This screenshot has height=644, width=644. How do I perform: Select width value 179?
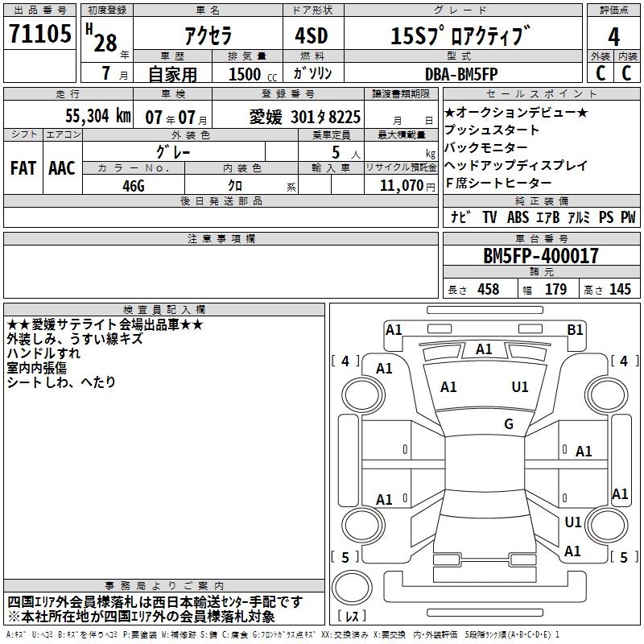point(555,289)
